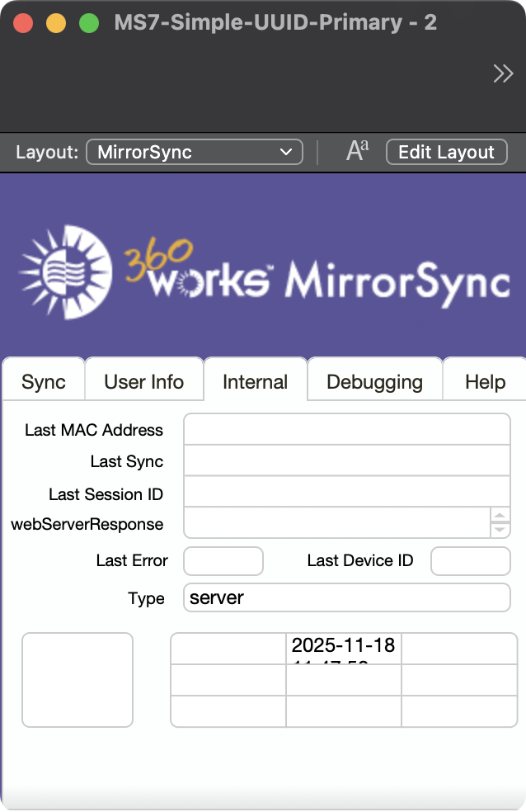Focus the Last Device ID field
The image size is (526, 812).
[471, 561]
